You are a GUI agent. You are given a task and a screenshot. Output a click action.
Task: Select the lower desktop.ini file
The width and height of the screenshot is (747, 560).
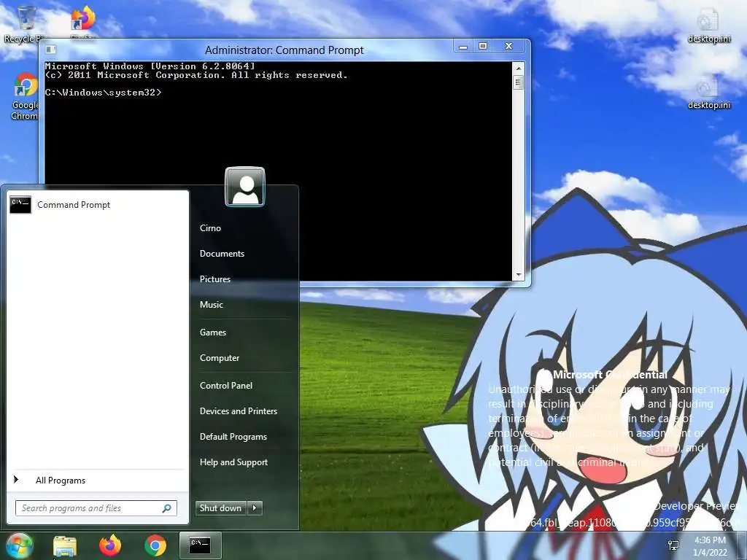(x=708, y=93)
